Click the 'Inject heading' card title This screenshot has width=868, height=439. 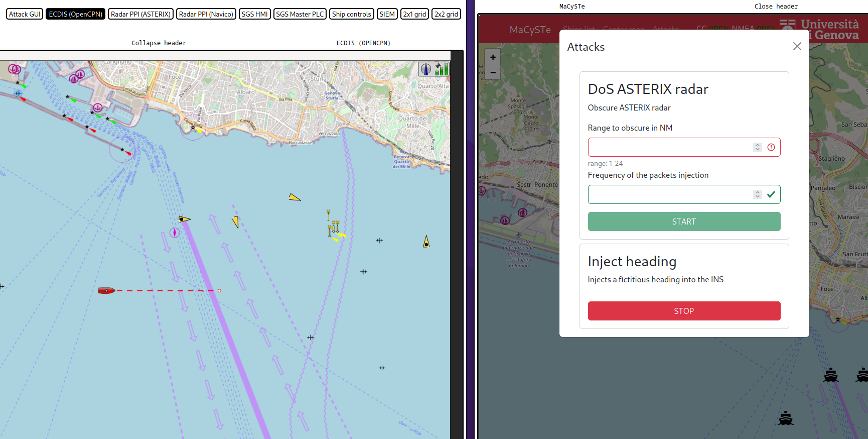pyautogui.click(x=632, y=261)
